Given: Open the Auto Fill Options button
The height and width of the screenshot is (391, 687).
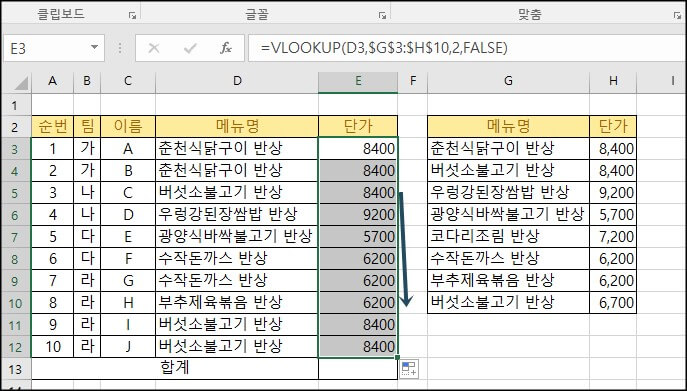Looking at the screenshot, I should tap(409, 369).
